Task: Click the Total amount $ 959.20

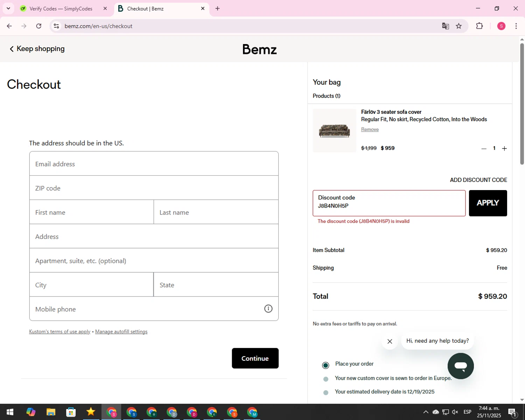Action: coord(492,296)
